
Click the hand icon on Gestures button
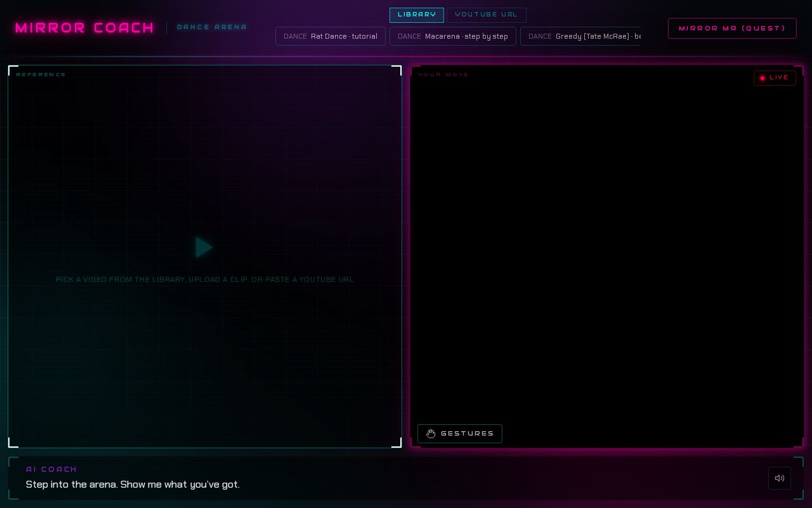click(431, 434)
